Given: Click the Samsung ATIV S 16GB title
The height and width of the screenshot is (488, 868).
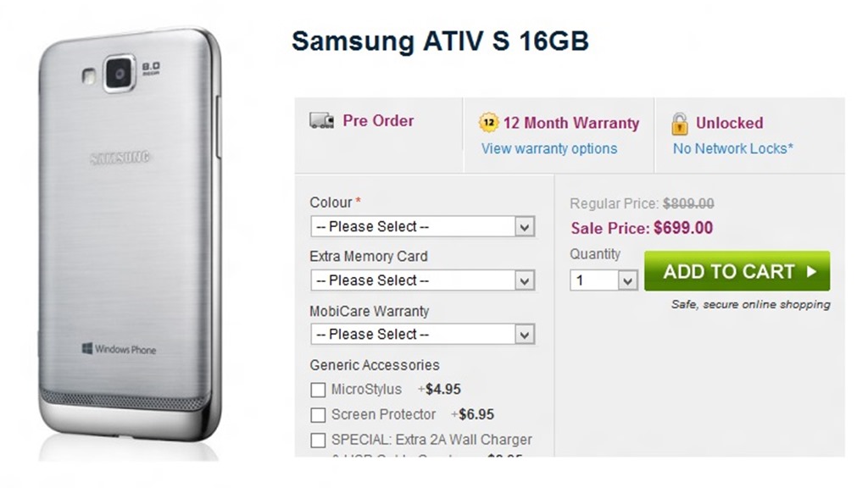Looking at the screenshot, I should click(440, 41).
